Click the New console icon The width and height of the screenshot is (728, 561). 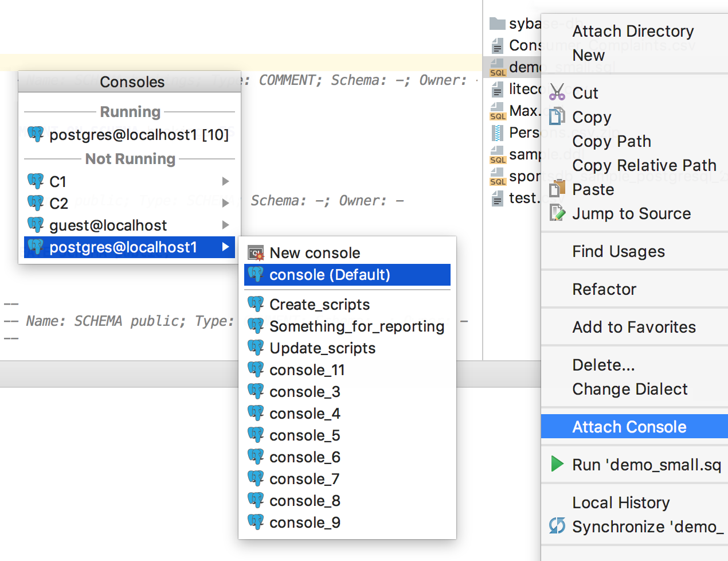256,253
